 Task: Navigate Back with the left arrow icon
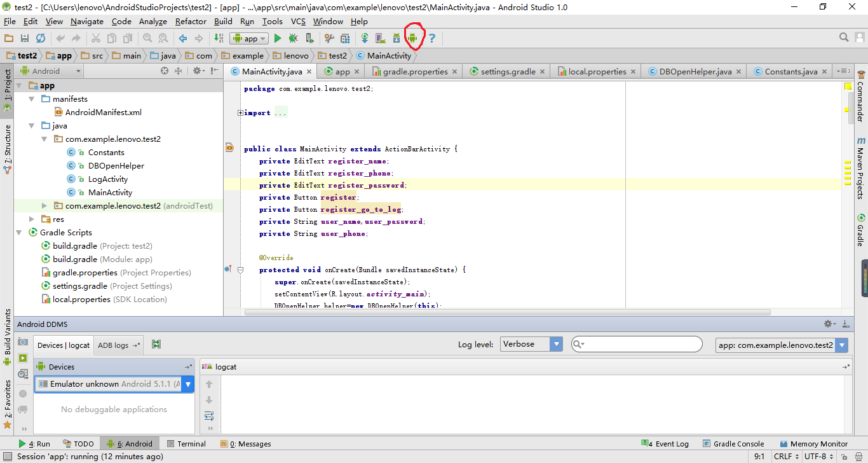[x=183, y=38]
